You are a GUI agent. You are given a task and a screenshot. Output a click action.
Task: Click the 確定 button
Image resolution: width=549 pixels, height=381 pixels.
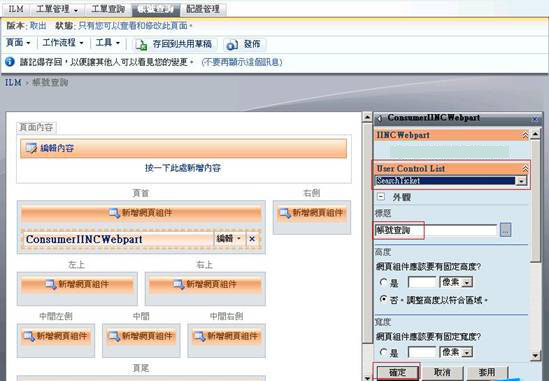tap(397, 372)
